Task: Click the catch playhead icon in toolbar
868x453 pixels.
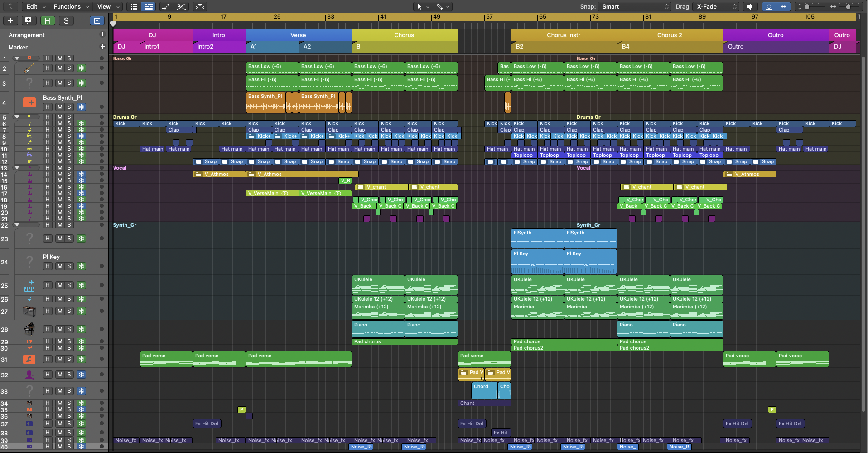Action: [200, 6]
